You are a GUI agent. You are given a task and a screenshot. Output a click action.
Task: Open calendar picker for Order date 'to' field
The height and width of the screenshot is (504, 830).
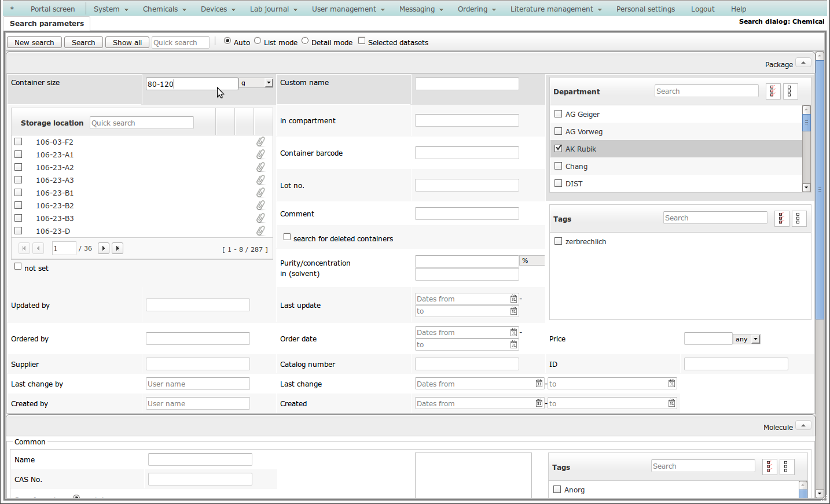point(513,345)
